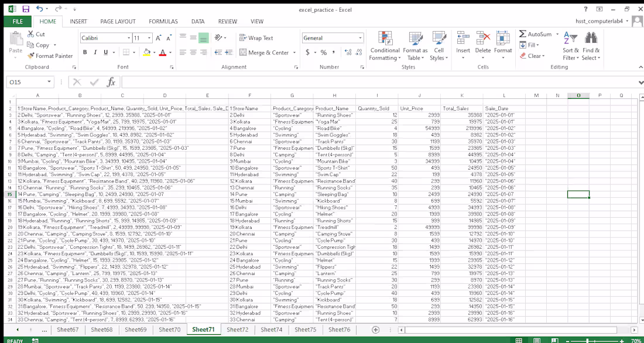
Task: Switch to the Sheet72 worksheet tab
Action: (x=237, y=330)
